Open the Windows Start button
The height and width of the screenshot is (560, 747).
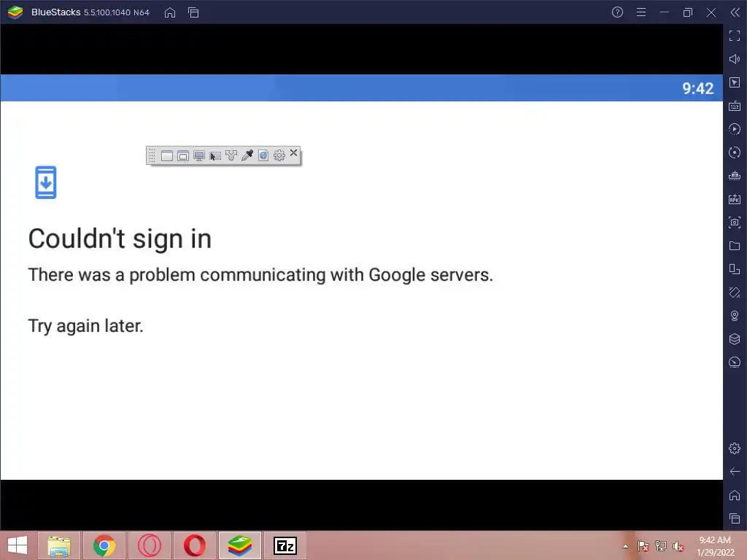(18, 545)
